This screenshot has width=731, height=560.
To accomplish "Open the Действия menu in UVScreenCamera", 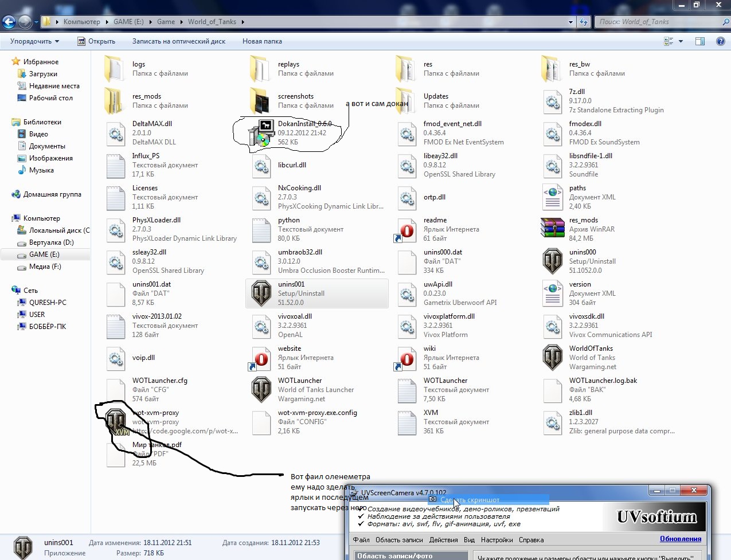I will tap(443, 540).
